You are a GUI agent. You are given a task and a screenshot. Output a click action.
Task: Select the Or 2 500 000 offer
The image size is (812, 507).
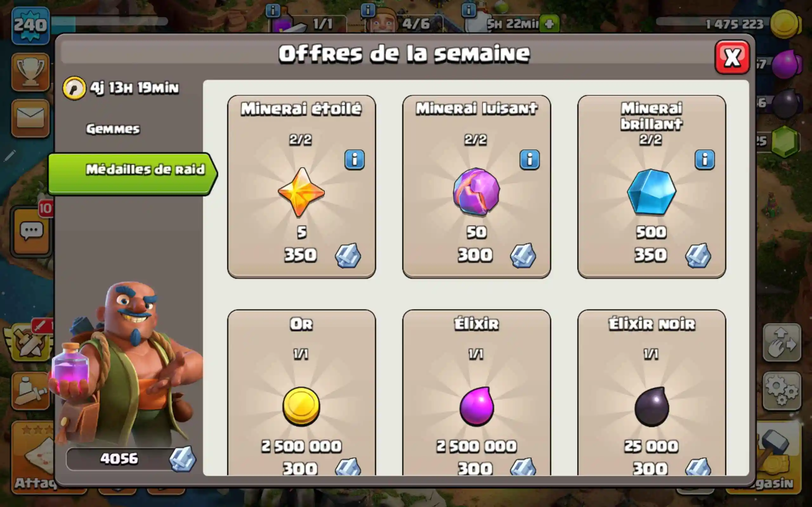[x=301, y=392]
